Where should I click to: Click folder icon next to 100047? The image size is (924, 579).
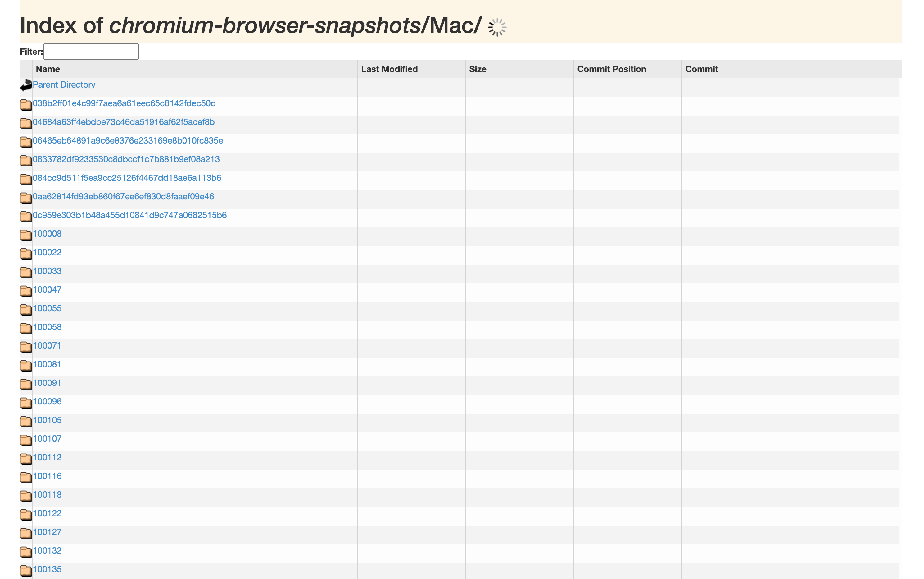click(26, 291)
